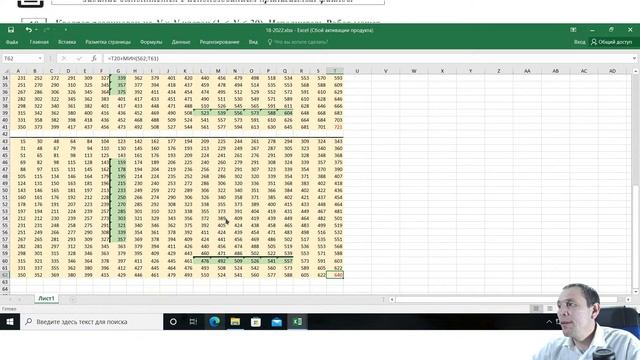Open the Рецензирование ribbon tab

coord(219,42)
